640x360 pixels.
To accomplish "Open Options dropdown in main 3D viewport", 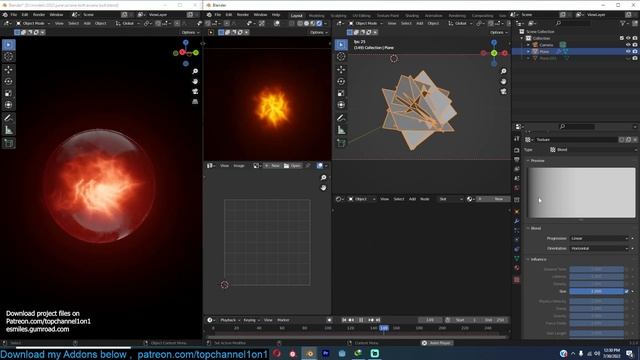I will [499, 32].
